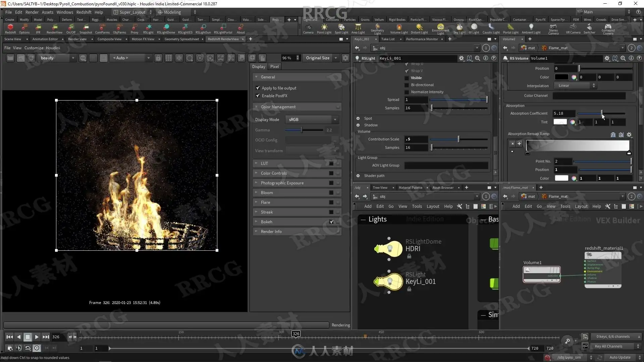This screenshot has height=362, width=644.
Task: Expand the Photographic Exposure section
Action: (x=282, y=183)
